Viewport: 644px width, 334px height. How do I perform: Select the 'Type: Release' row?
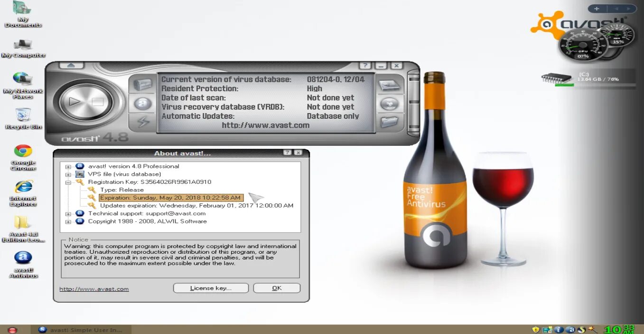click(121, 190)
